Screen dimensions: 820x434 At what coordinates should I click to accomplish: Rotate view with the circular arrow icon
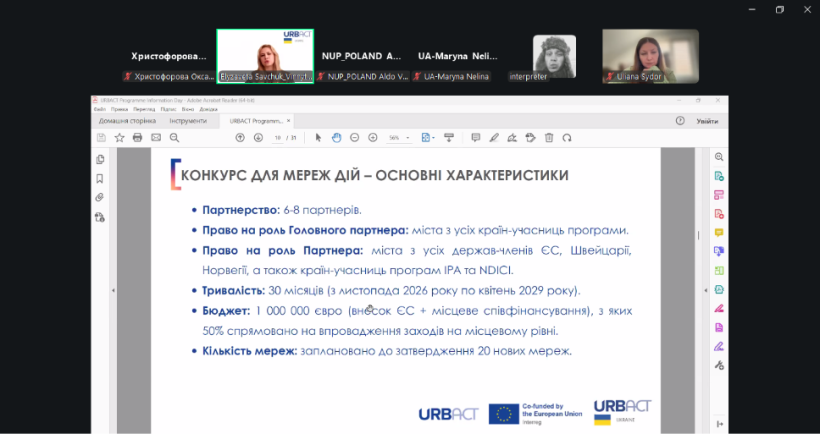click(x=567, y=138)
